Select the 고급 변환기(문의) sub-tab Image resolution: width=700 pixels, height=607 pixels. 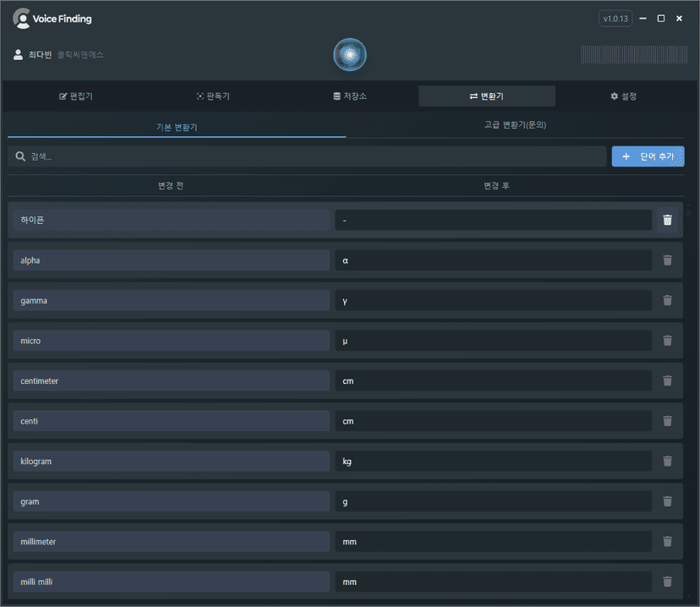pyautogui.click(x=515, y=125)
